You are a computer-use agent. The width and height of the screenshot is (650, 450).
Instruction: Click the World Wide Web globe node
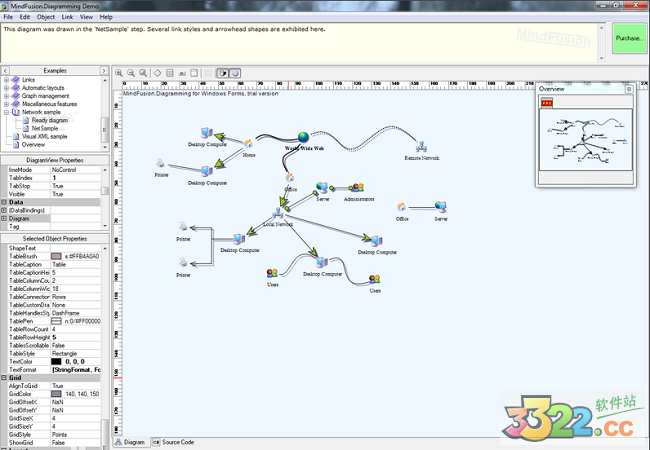[303, 137]
